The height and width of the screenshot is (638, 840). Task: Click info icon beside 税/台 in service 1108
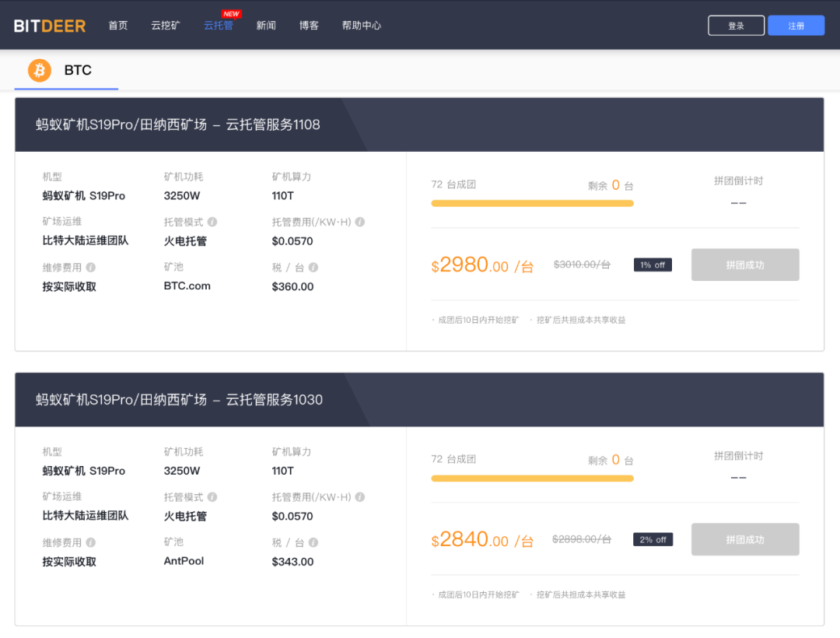tap(313, 267)
